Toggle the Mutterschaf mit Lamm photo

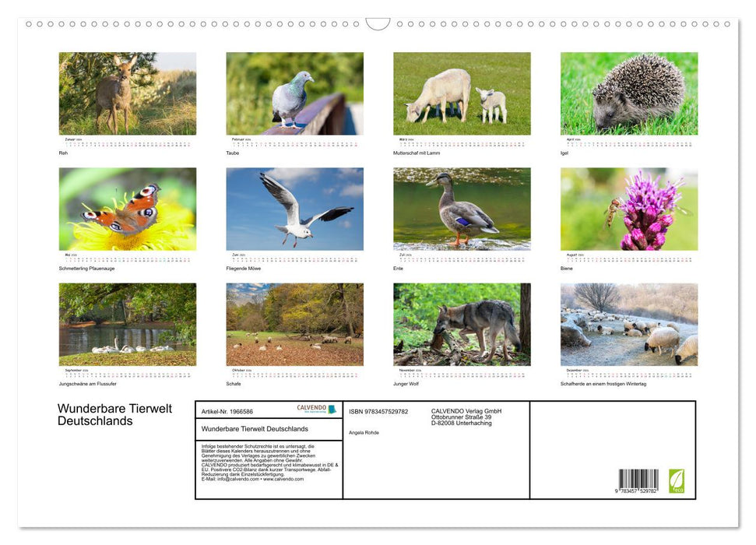click(x=462, y=93)
